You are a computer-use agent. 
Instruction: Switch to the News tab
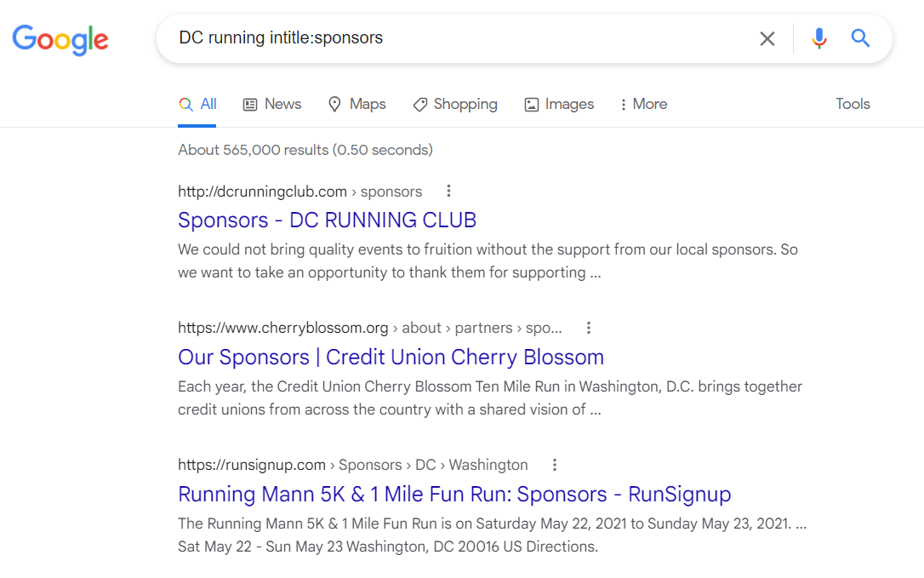click(x=282, y=104)
